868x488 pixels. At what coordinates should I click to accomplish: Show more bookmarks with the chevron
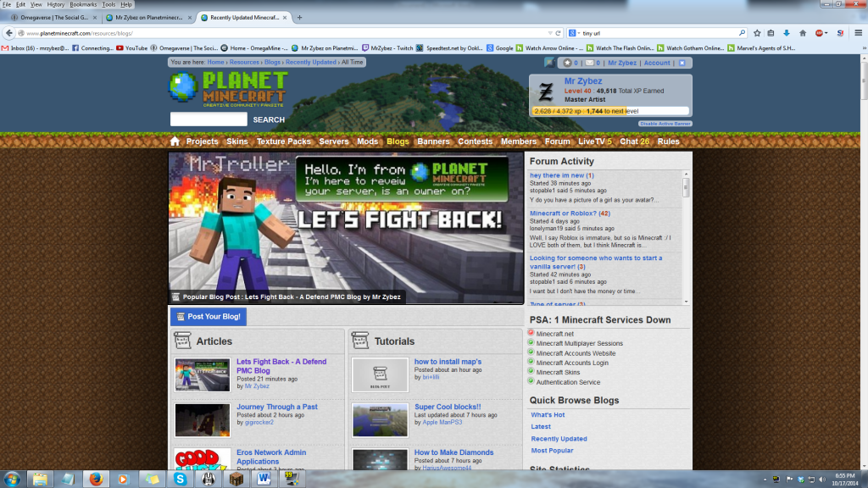click(864, 48)
